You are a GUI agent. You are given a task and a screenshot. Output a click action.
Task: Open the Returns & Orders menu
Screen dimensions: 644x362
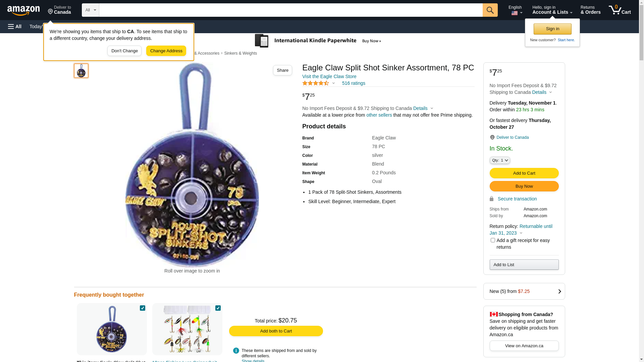(590, 10)
